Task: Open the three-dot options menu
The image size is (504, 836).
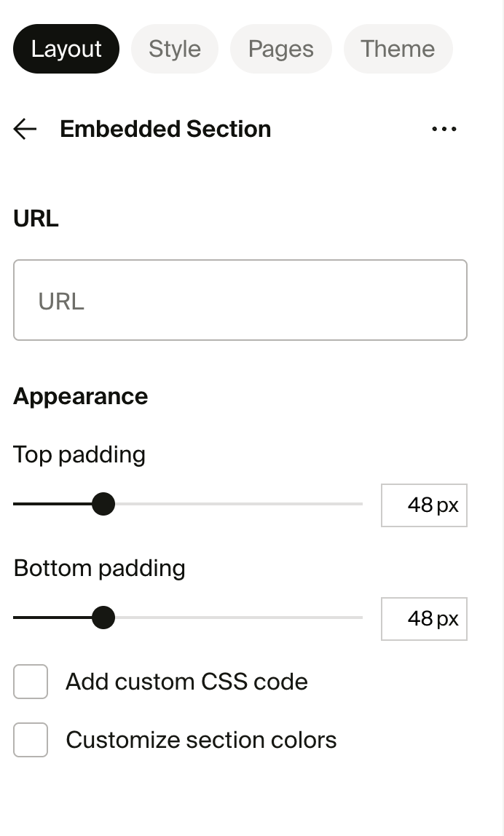Action: [444, 129]
